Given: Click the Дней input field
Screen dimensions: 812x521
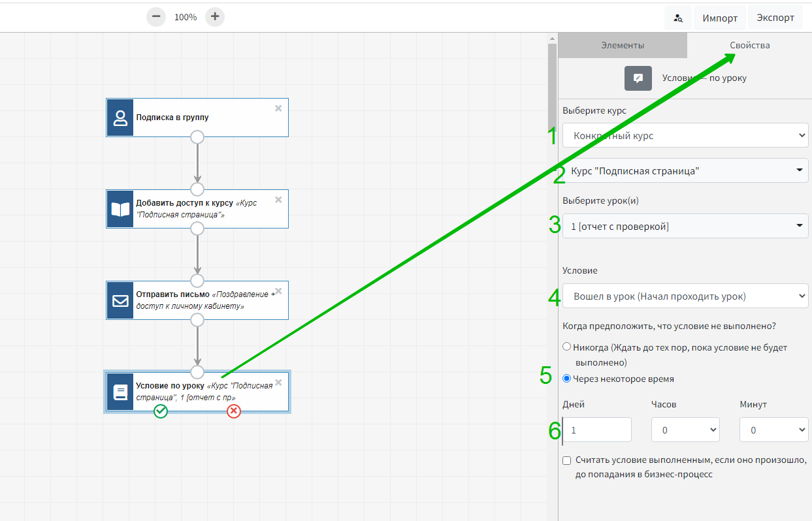Looking at the screenshot, I should pyautogui.click(x=598, y=430).
